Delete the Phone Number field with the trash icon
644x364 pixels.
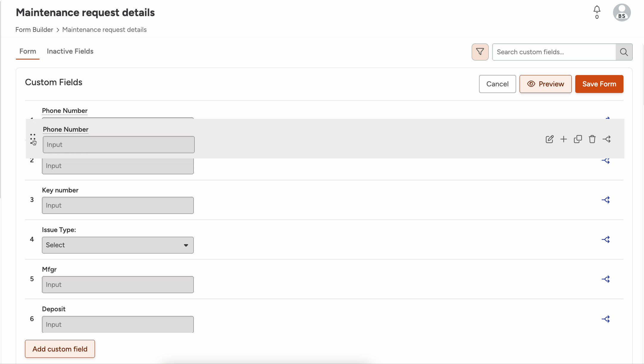click(x=592, y=139)
